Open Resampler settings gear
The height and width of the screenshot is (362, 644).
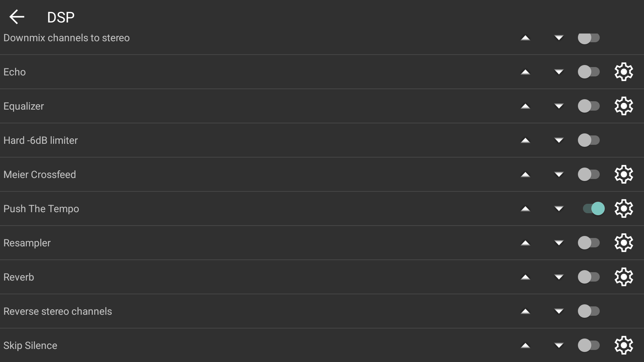click(624, 243)
